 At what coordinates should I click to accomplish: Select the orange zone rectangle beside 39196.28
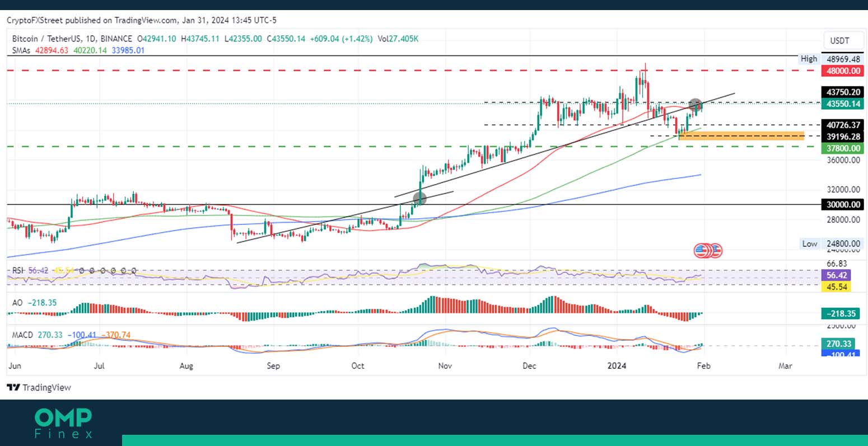pyautogui.click(x=741, y=136)
